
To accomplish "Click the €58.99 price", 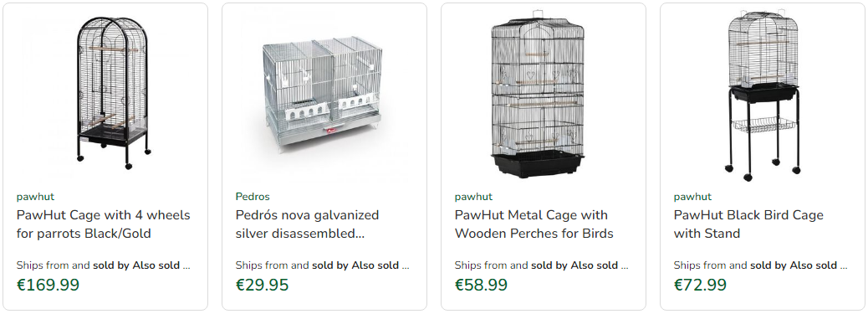I will pos(482,286).
